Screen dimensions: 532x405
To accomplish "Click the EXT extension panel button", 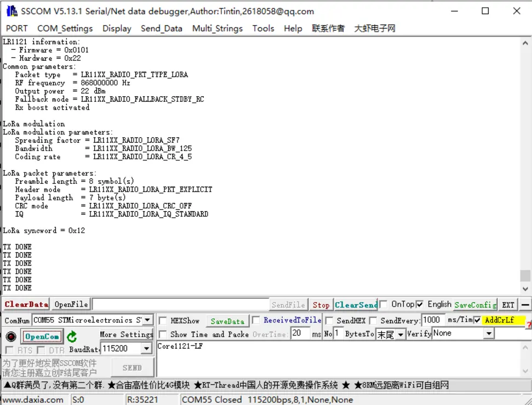I will (508, 305).
